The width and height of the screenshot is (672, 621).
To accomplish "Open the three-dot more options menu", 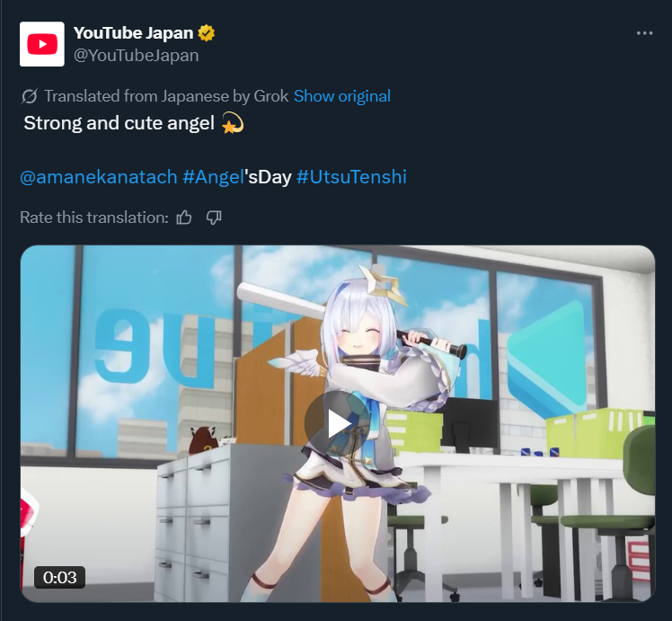I will pos(644,33).
